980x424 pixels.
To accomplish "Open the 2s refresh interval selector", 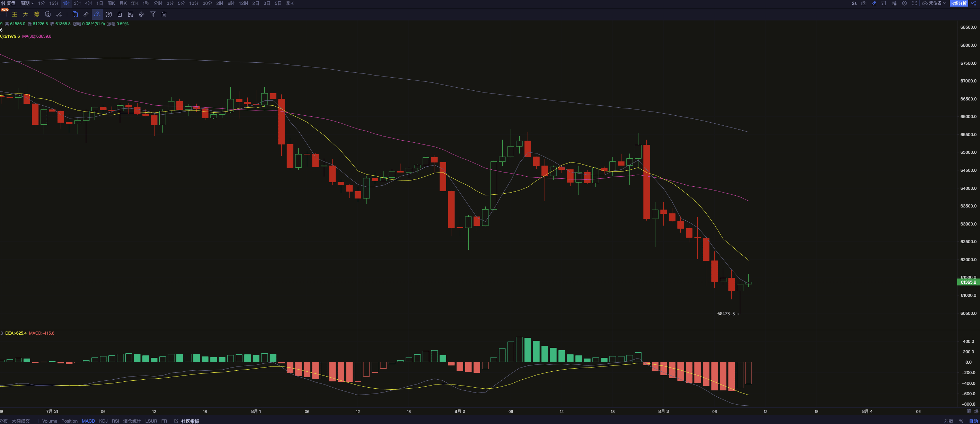I will [854, 3].
